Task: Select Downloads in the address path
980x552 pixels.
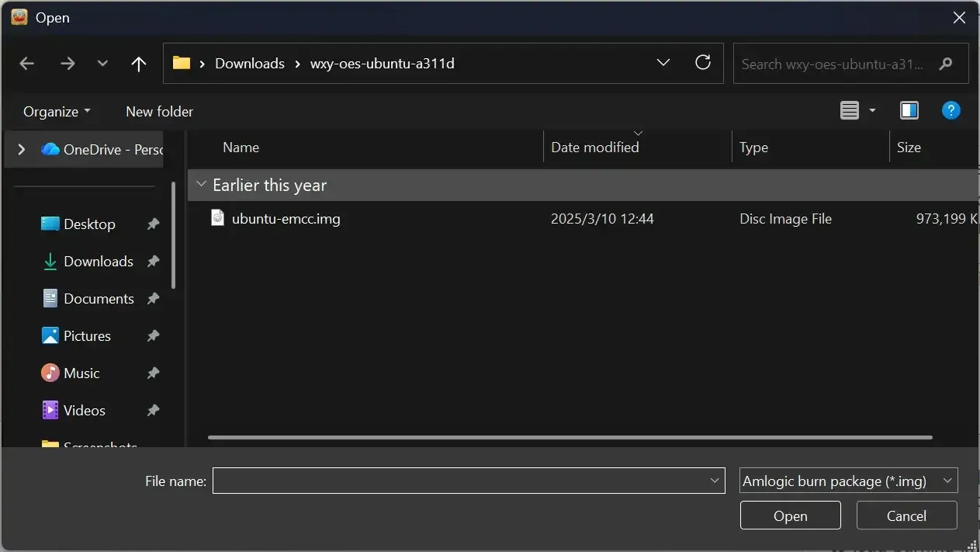Action: [x=250, y=64]
